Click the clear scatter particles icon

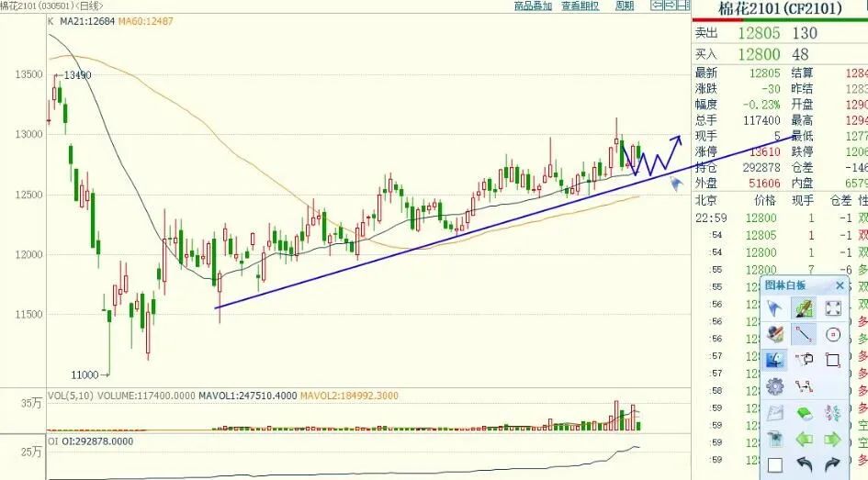833,413
